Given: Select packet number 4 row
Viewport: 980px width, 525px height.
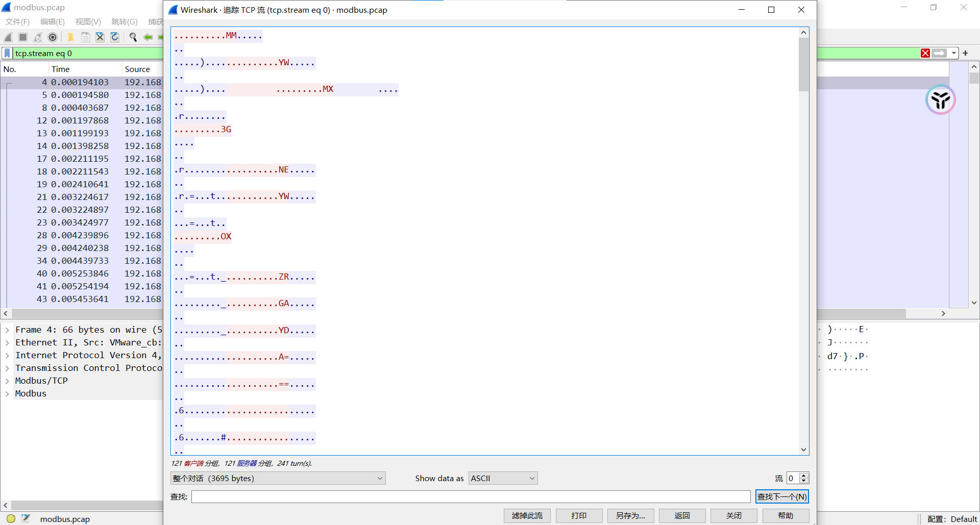Looking at the screenshot, I should 82,82.
